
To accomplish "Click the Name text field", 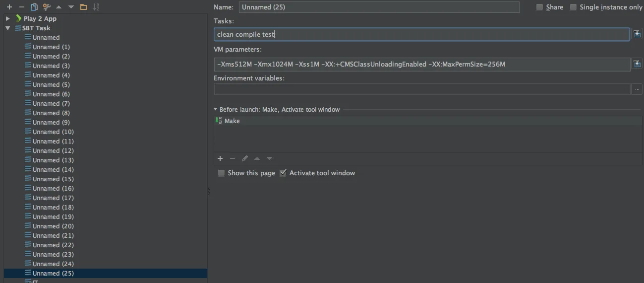I will pos(378,7).
